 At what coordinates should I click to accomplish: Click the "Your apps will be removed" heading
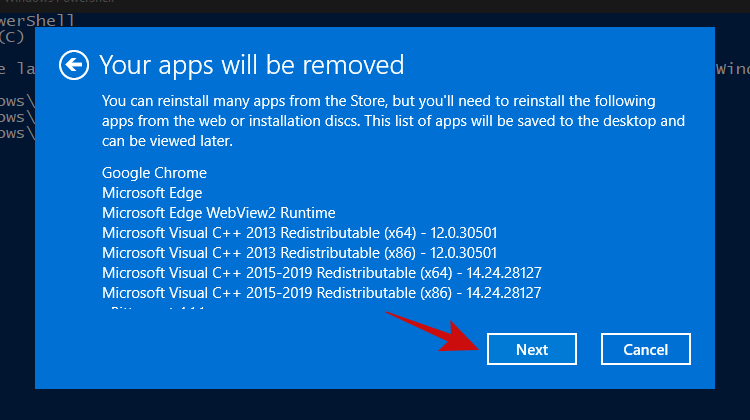coord(251,66)
